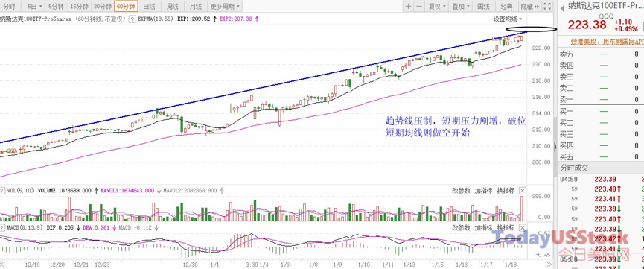Image resolution: width=644 pixels, height=269 pixels.
Task: Open the 设置均线 dropdown
Action: 508,19
